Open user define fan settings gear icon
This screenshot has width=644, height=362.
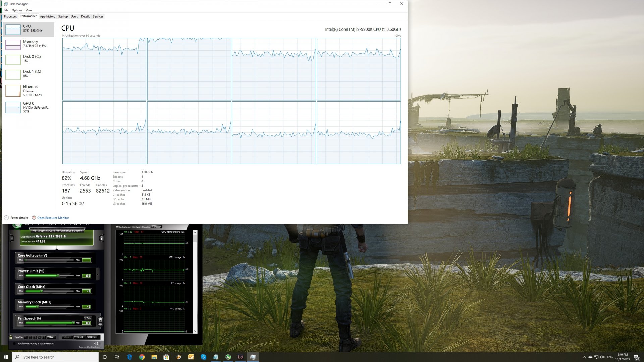click(100, 321)
